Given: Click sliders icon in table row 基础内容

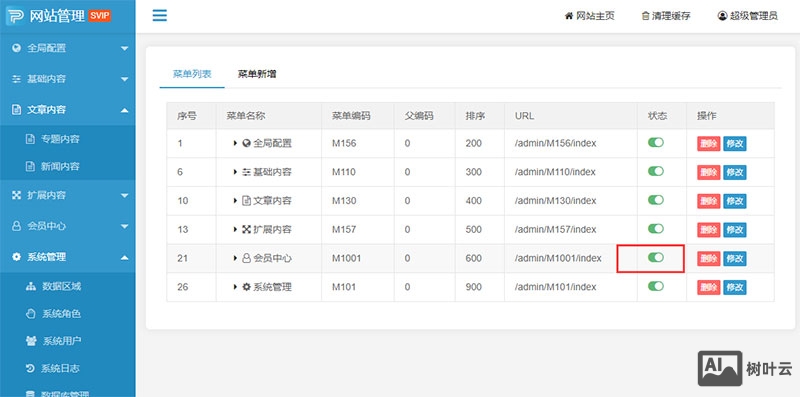Looking at the screenshot, I should pyautogui.click(x=246, y=172).
